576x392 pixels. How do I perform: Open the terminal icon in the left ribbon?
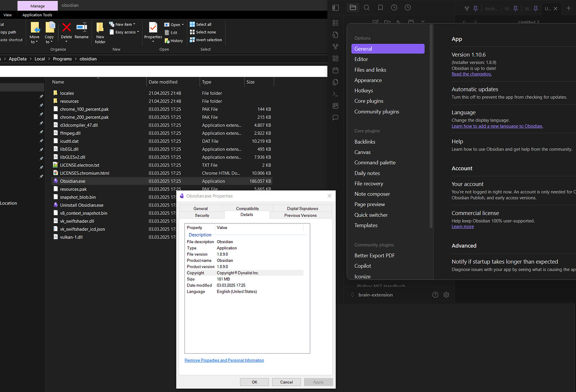[x=335, y=94]
